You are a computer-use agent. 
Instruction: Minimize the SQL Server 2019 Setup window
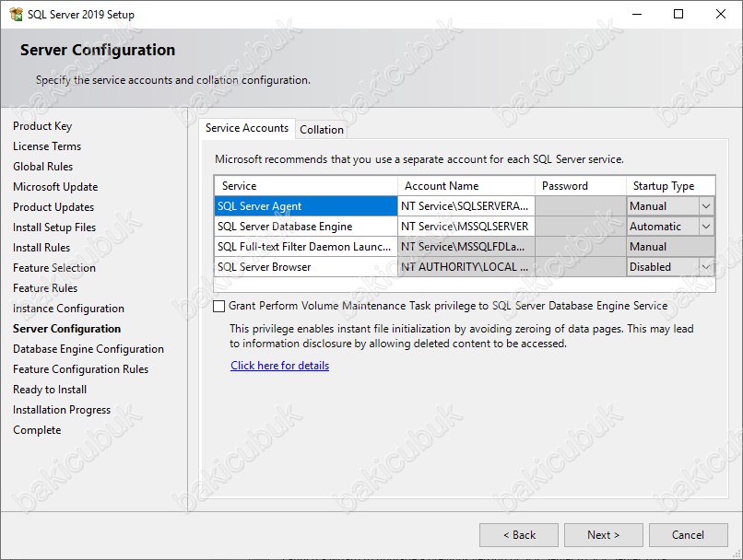coord(635,15)
